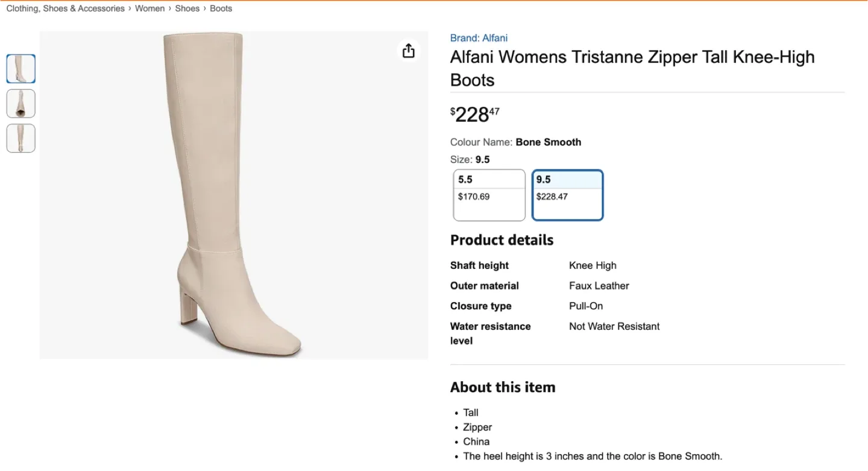Click the Bone Smooth colour name label
Image resolution: width=868 pixels, height=471 pixels.
click(548, 142)
